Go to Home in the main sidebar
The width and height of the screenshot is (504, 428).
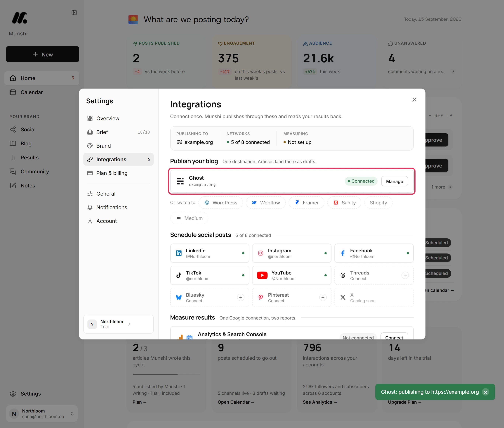click(x=42, y=78)
